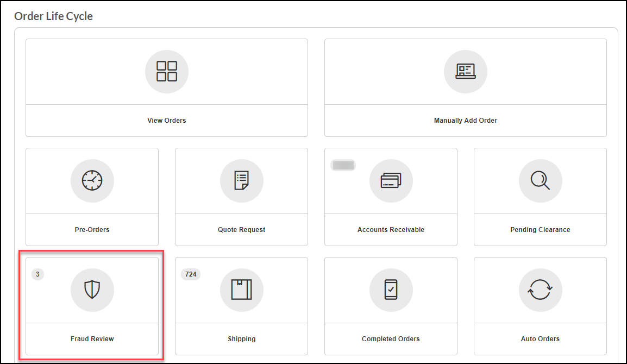
Task: Click the Shipping count badge 724
Action: point(191,274)
